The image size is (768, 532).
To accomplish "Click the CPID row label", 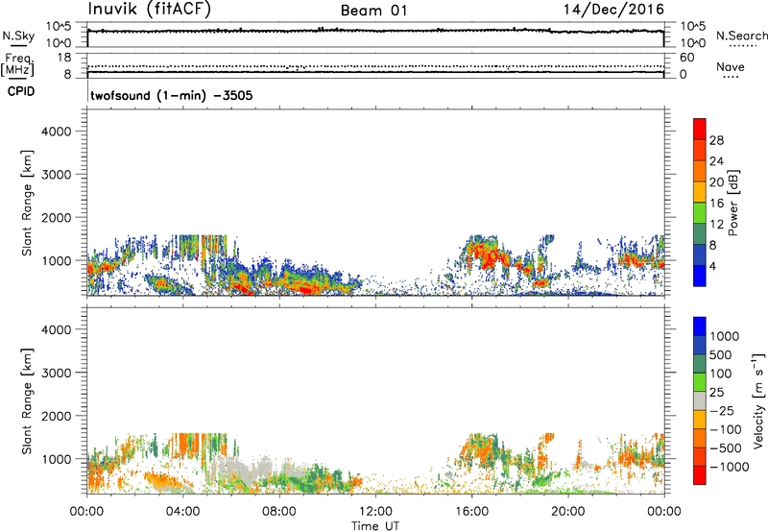I will (x=21, y=91).
